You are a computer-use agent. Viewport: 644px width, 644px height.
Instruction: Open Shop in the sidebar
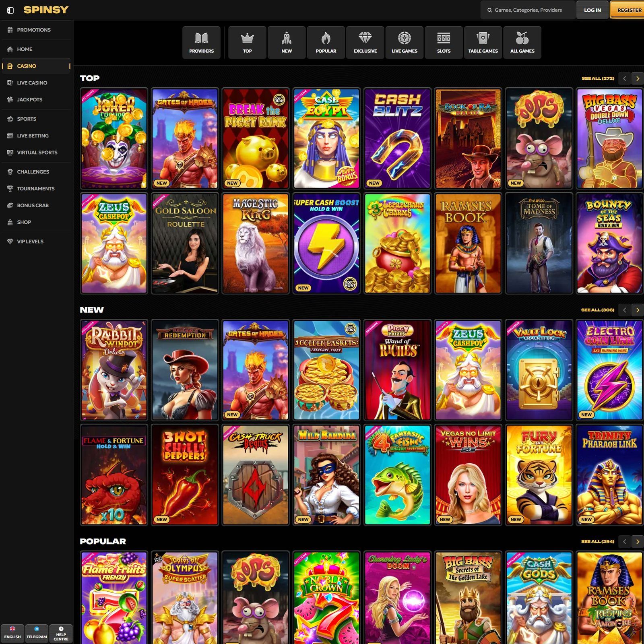tap(36, 222)
